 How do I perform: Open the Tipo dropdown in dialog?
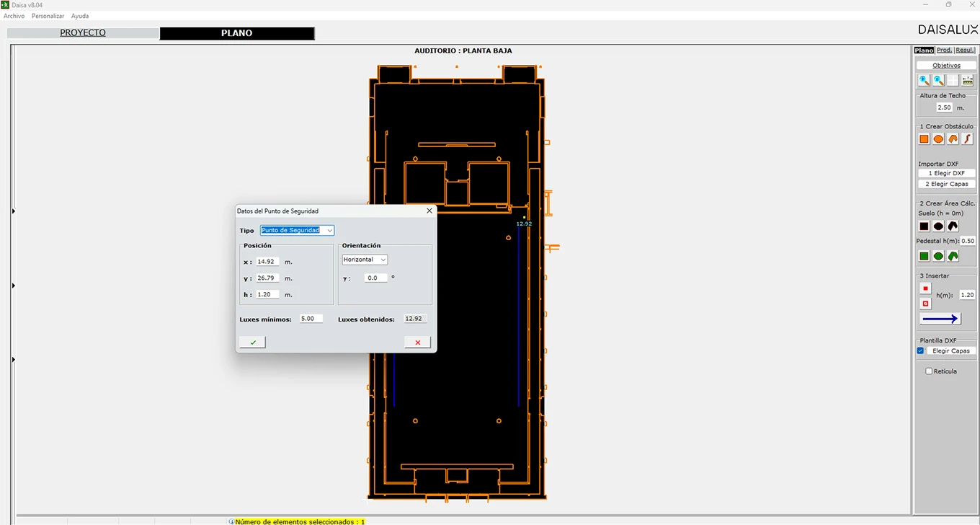pos(297,230)
